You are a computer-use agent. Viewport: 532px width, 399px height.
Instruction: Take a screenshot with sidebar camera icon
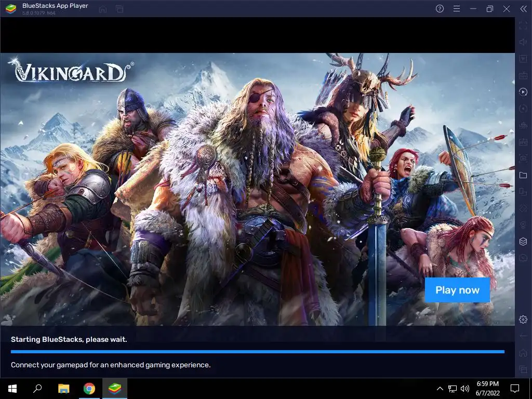point(523,158)
